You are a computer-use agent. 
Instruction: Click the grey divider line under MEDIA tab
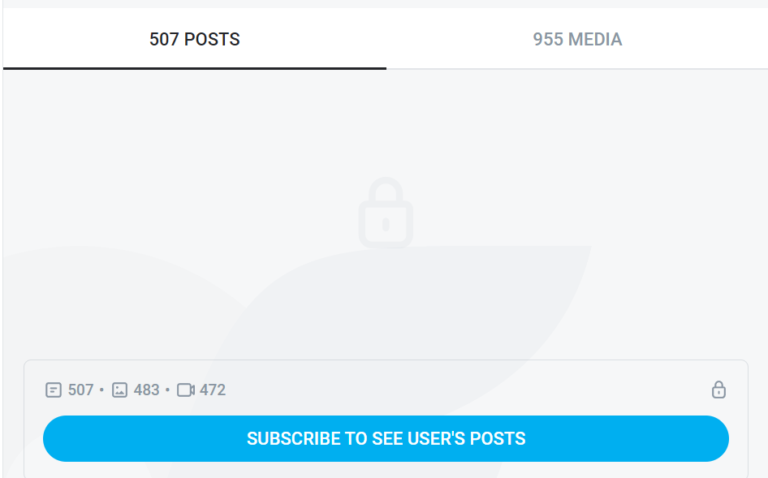pyautogui.click(x=577, y=69)
